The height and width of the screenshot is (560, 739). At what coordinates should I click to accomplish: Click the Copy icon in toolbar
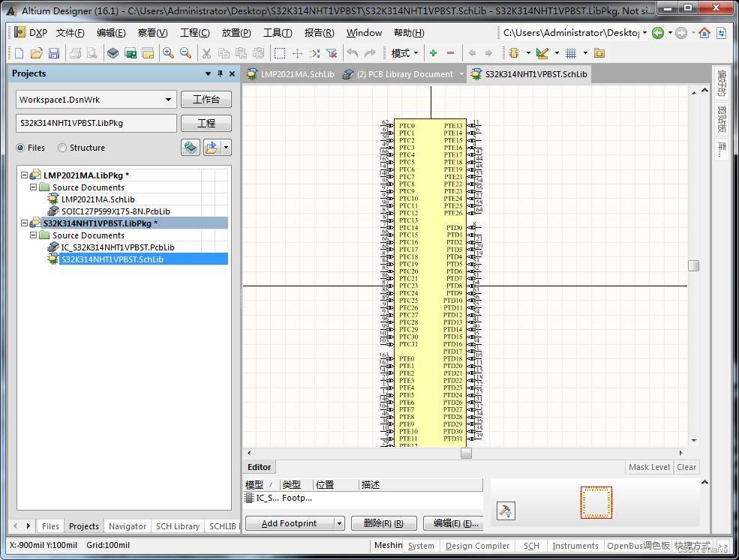click(x=224, y=53)
